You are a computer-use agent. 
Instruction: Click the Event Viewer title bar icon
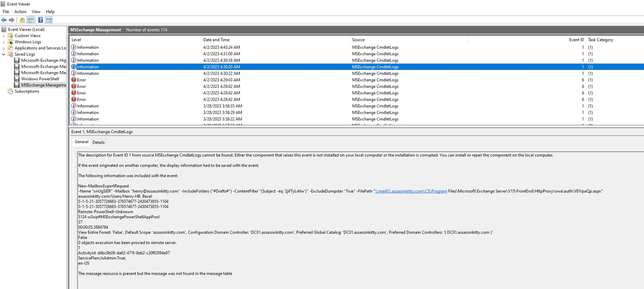coord(3,4)
